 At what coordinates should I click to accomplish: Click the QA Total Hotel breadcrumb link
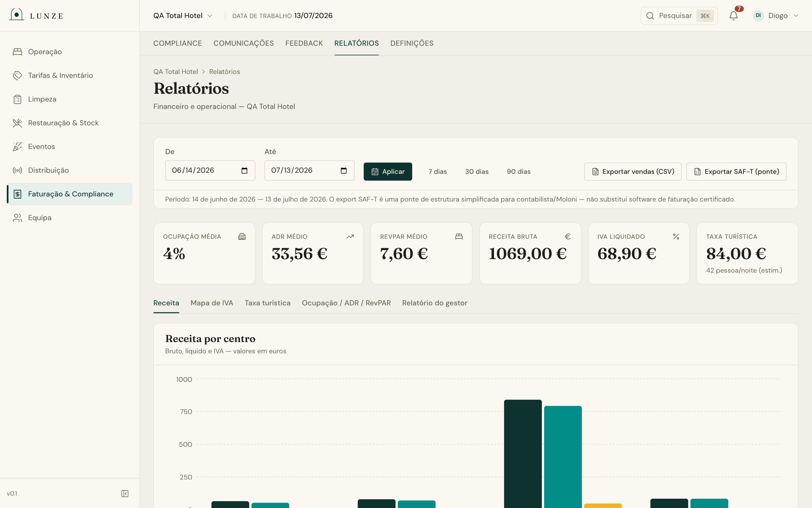175,72
